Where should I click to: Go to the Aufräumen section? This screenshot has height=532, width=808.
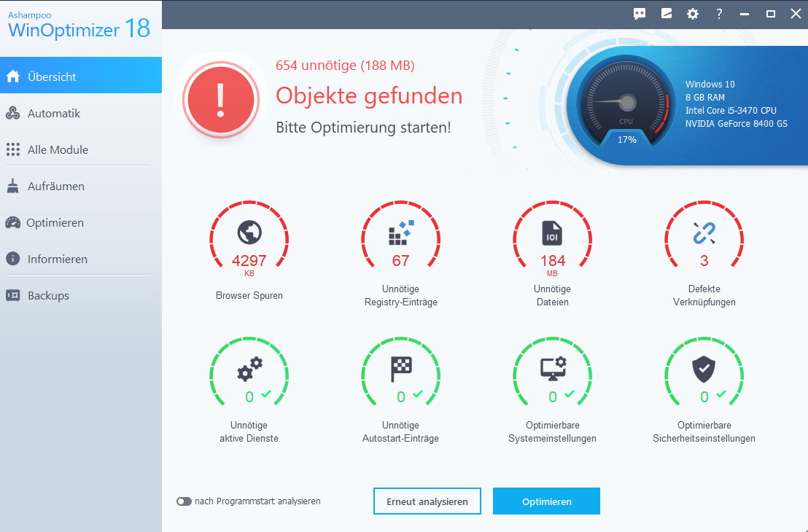[x=56, y=187]
